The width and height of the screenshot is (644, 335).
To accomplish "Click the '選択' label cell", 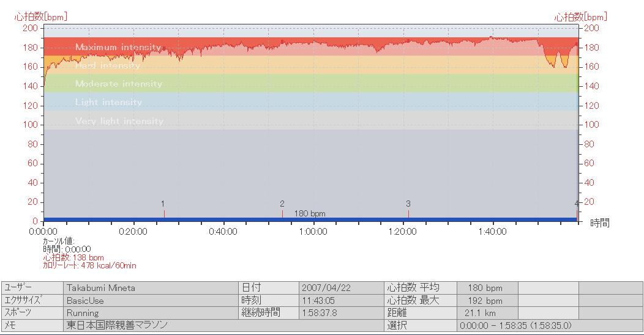I will (x=420, y=326).
